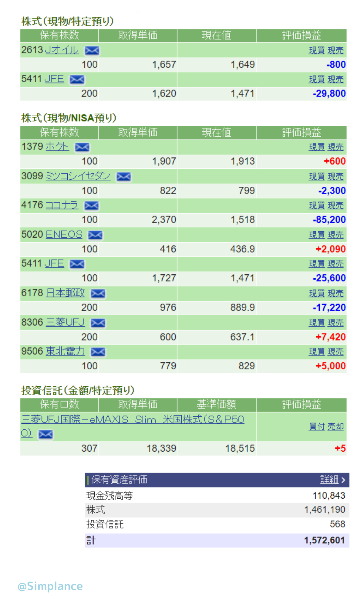The height and width of the screenshot is (607, 364).
Task: Expand 保有資産評価 details via 詳細 link
Action: pos(332,480)
